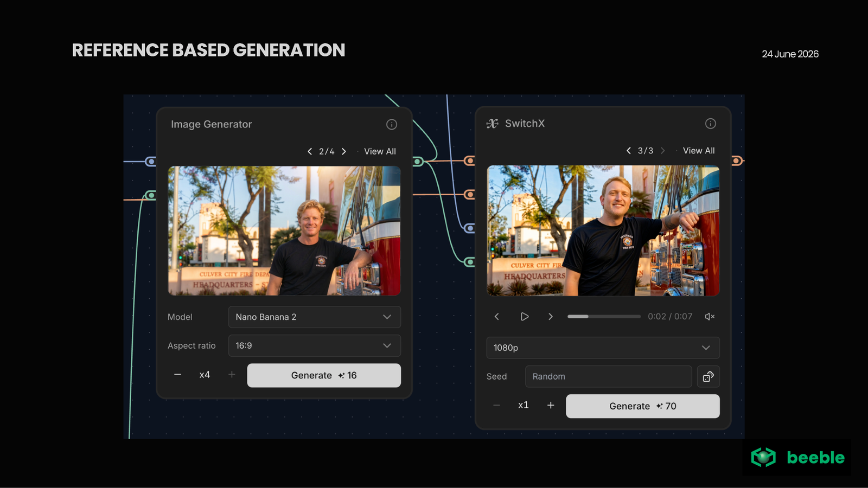The height and width of the screenshot is (488, 868).
Task: Click SwitchX orange output port
Action: [736, 160]
